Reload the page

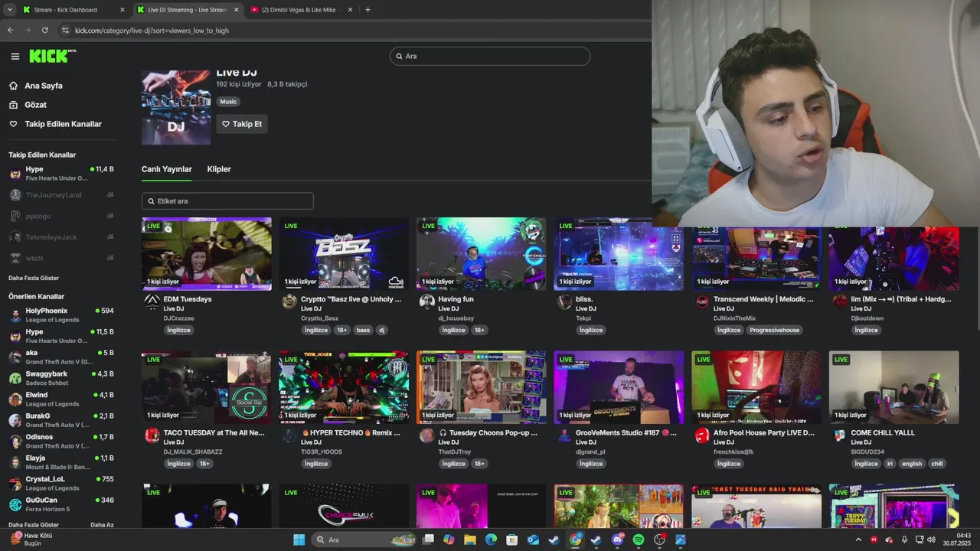point(45,31)
